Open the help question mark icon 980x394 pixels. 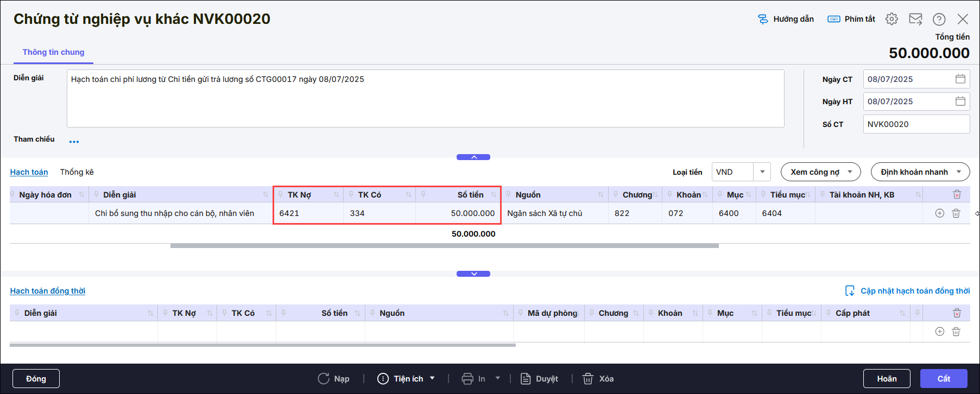point(939,19)
